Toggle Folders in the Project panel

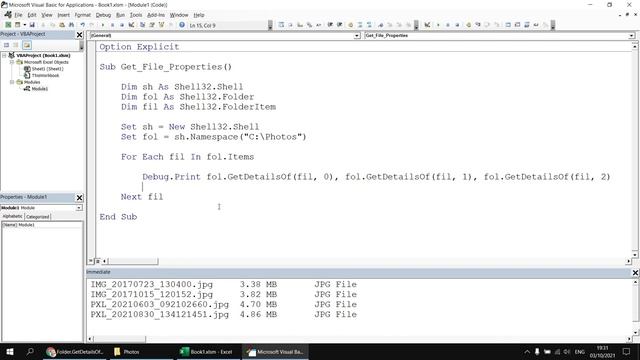point(27,45)
